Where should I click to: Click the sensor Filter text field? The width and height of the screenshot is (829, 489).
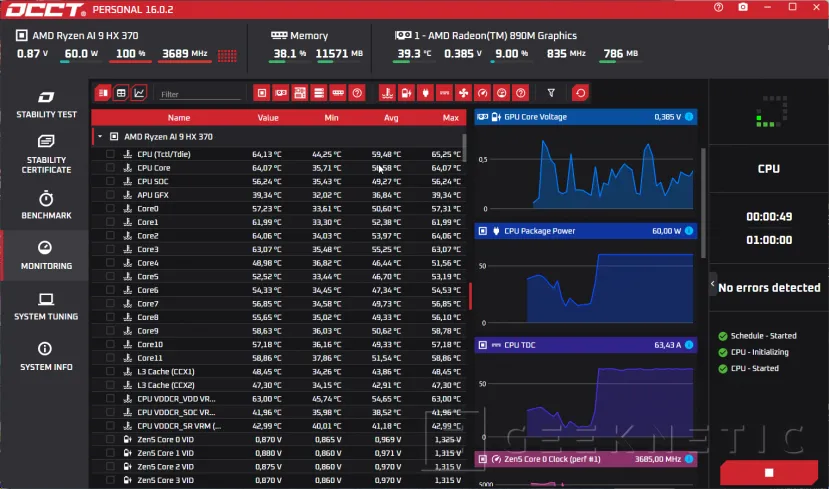(x=200, y=94)
